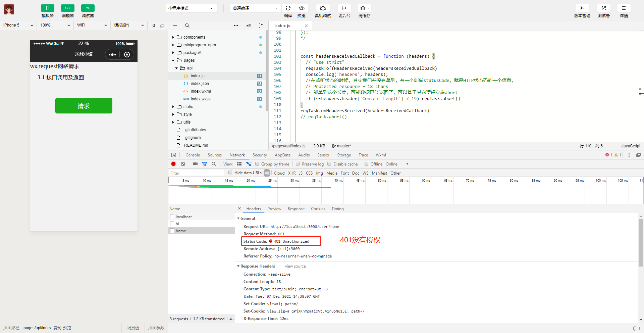Expand the components folder
Image resolution: width=644 pixels, height=333 pixels.
[173, 37]
